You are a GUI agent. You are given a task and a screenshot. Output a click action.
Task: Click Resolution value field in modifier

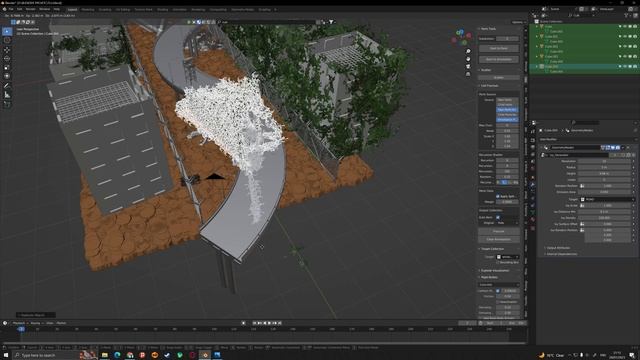pyautogui.click(x=604, y=161)
